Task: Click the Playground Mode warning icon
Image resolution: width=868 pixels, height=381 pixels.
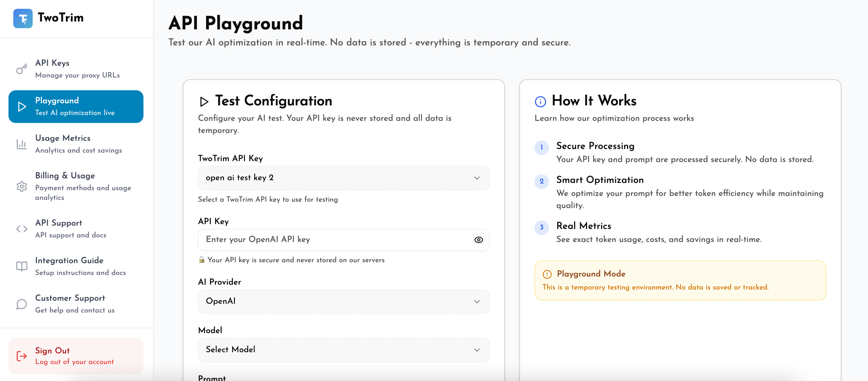Action: (x=547, y=274)
